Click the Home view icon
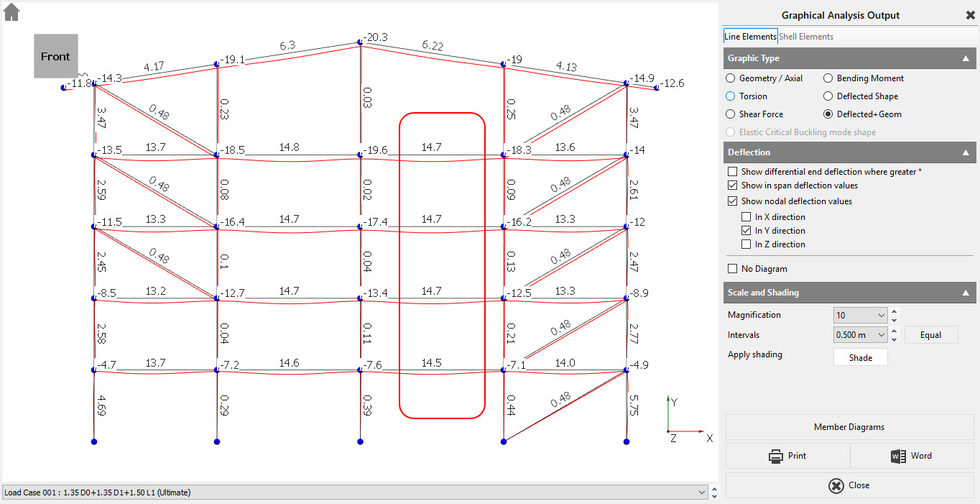 coord(11,12)
